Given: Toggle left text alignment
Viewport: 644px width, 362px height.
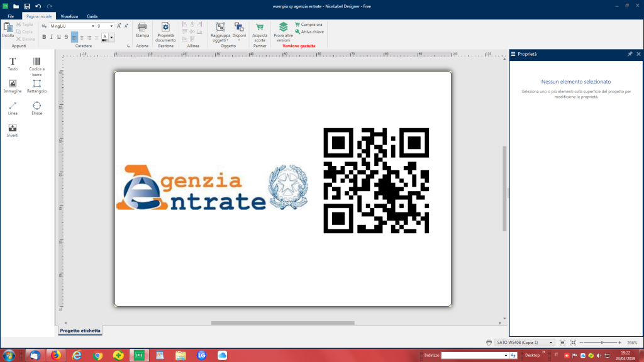Looking at the screenshot, I should [74, 37].
